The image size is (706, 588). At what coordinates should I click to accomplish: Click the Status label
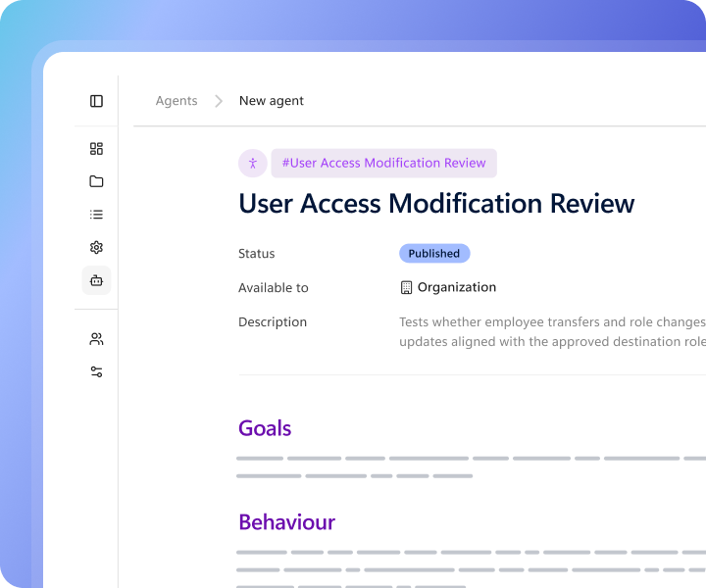coord(256,254)
